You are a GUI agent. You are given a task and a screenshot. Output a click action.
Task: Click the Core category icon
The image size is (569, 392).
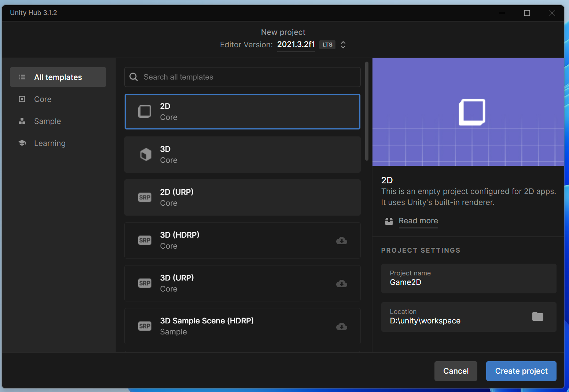pyautogui.click(x=22, y=99)
